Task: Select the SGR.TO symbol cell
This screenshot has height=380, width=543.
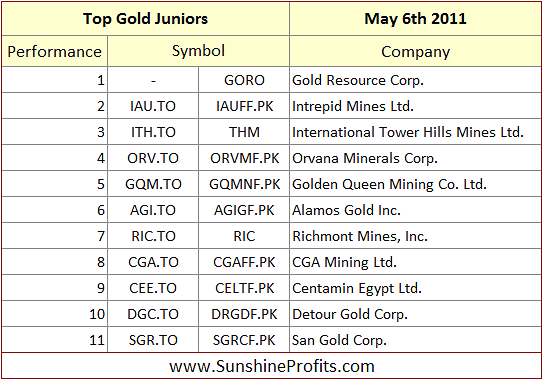Action: pyautogui.click(x=153, y=340)
